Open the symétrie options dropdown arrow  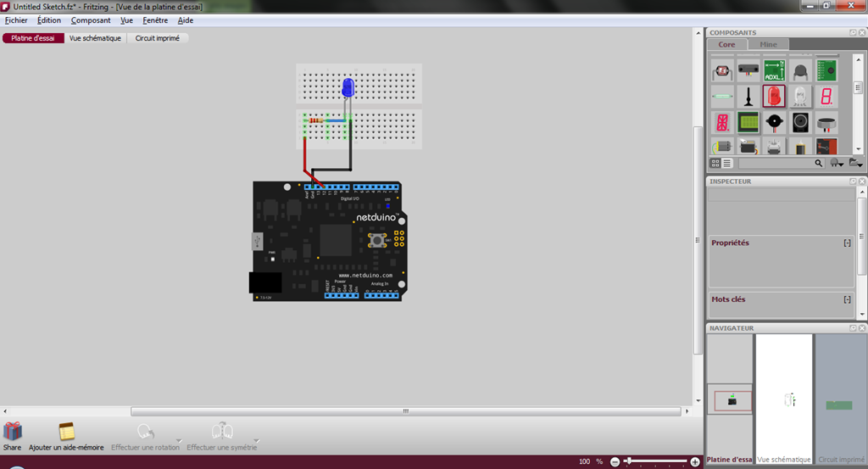256,441
